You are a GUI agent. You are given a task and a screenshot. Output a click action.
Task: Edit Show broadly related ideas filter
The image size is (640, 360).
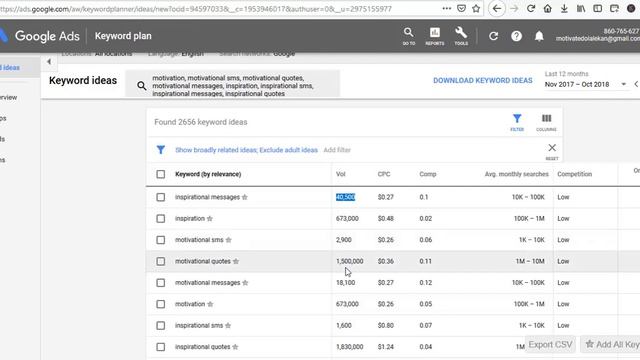point(246,150)
